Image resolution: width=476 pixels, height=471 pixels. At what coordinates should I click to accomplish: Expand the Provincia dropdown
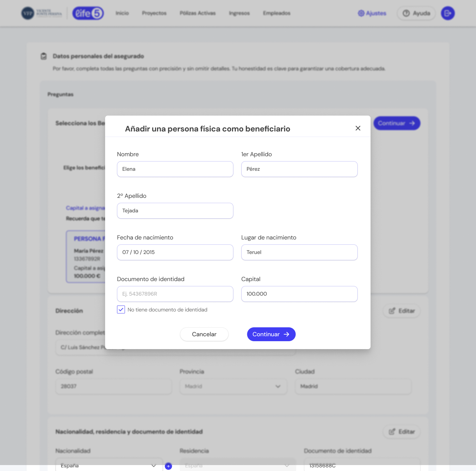(x=233, y=386)
